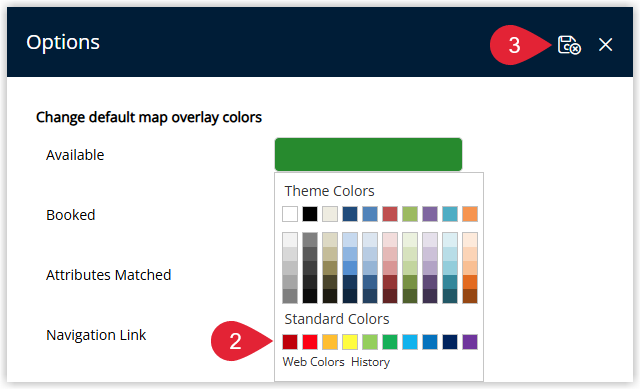Open the History link in color picker
Screen dimensions: 641x390
coord(370,362)
